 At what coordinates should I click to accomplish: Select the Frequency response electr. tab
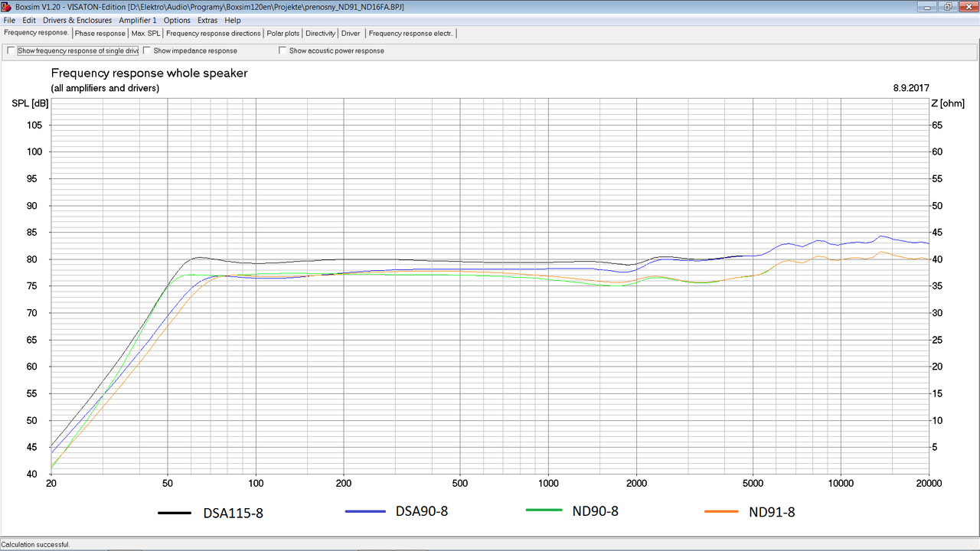click(412, 34)
